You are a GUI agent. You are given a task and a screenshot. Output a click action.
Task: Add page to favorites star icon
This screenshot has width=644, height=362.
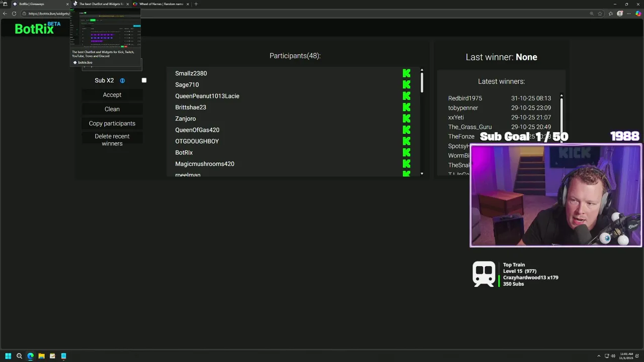point(600,14)
